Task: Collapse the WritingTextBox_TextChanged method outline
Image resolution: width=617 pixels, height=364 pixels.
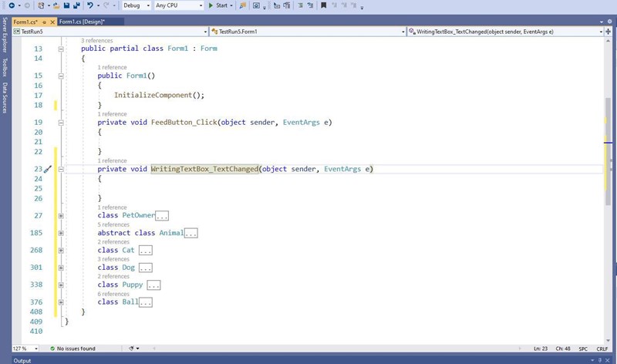Action: click(x=60, y=169)
